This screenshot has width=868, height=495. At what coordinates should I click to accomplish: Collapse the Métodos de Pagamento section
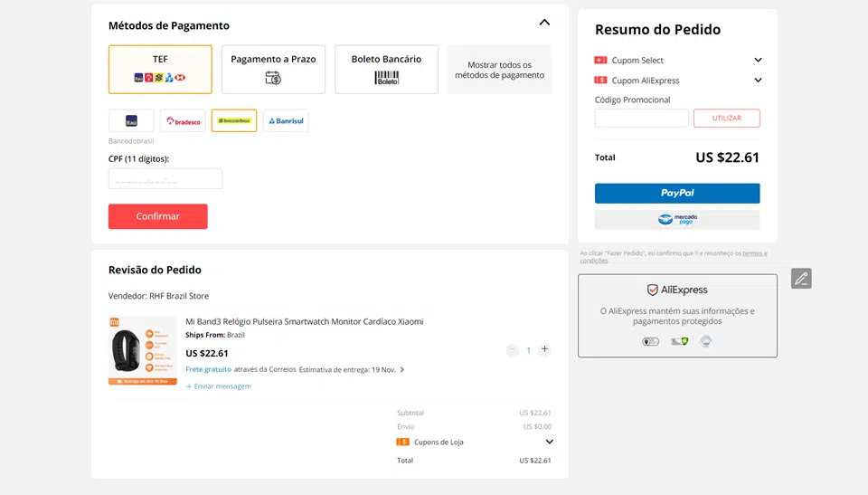click(544, 23)
